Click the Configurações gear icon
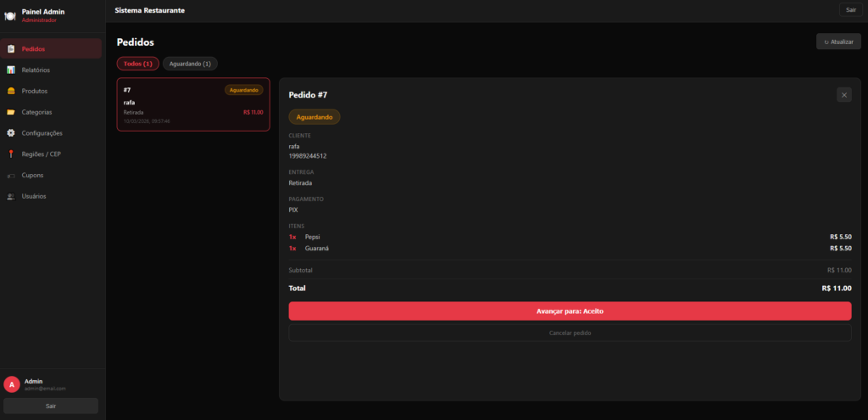 [x=11, y=133]
